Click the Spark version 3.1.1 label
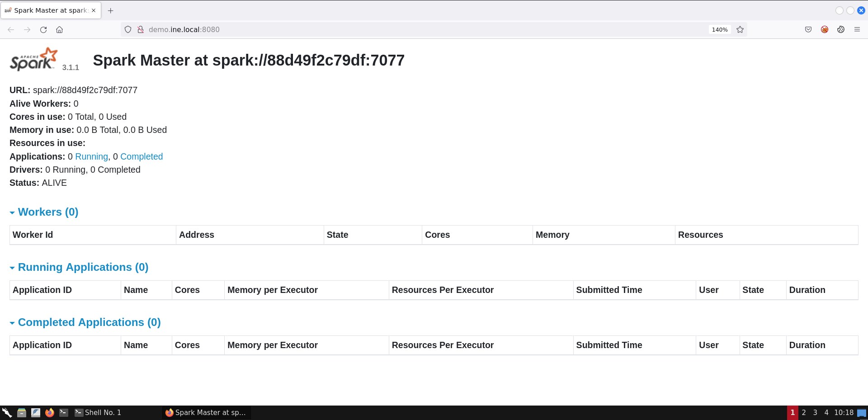Image resolution: width=868 pixels, height=420 pixels. tap(71, 67)
